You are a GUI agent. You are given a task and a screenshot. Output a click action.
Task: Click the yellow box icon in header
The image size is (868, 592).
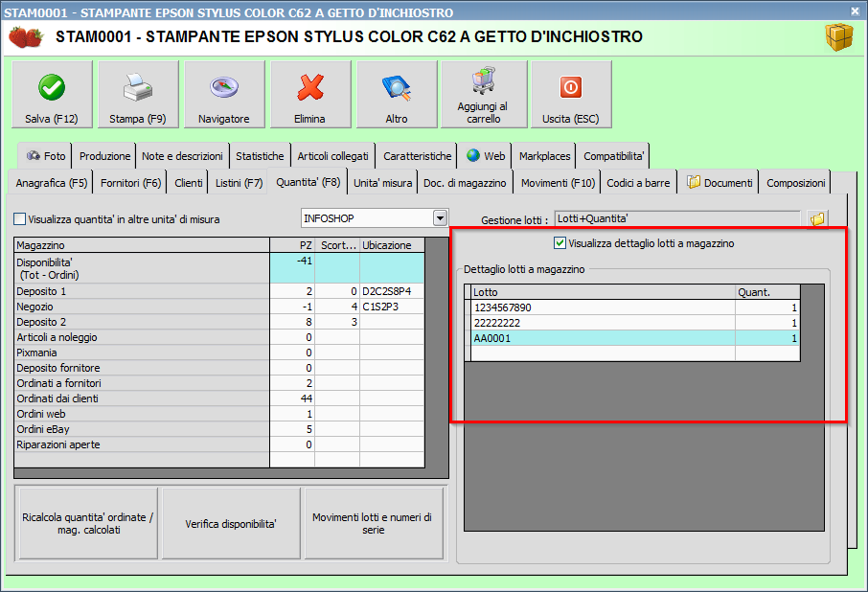pyautogui.click(x=839, y=37)
